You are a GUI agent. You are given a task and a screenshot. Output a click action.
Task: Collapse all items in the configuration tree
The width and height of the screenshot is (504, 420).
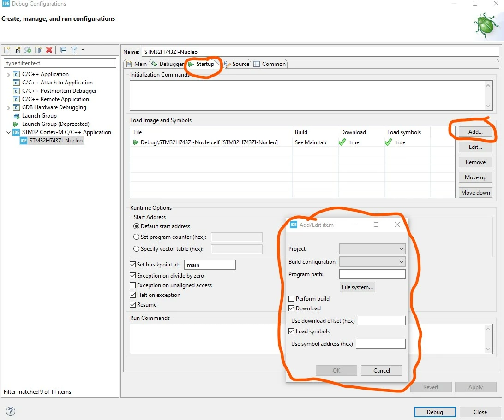(x=64, y=50)
